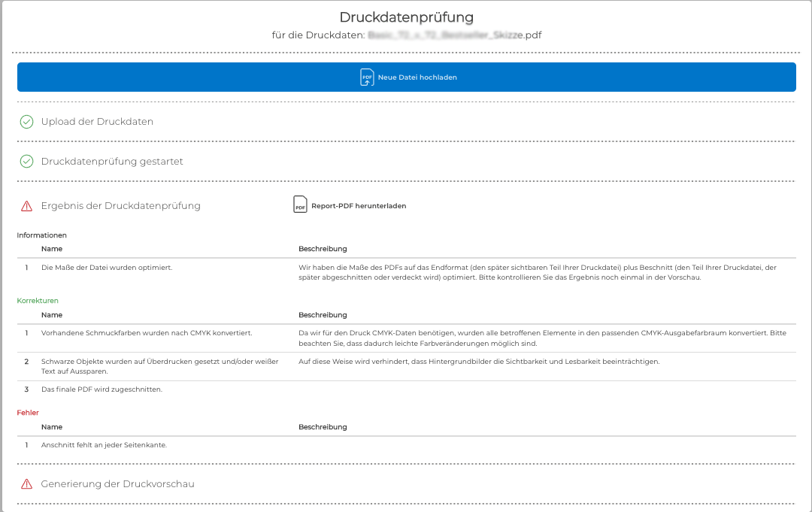The image size is (812, 512).
Task: Click the row 'Die Maße der Datei wurden optimiert'
Action: pos(106,268)
